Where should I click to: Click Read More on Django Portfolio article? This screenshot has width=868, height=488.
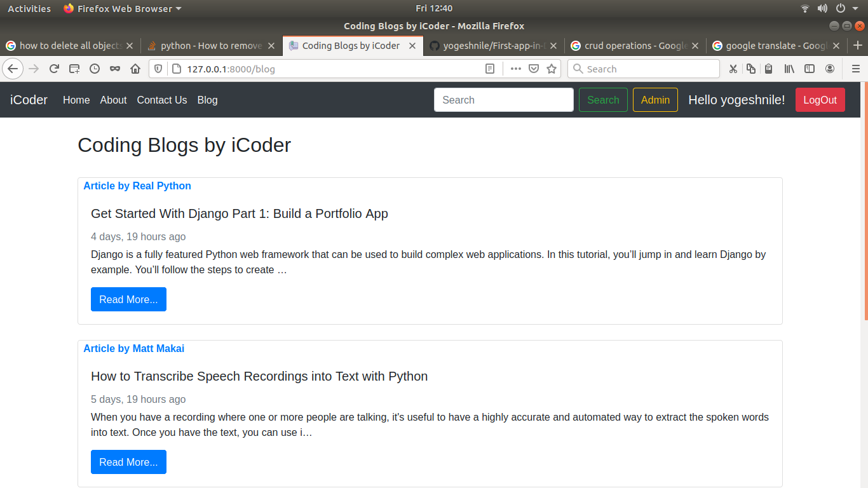(x=128, y=299)
